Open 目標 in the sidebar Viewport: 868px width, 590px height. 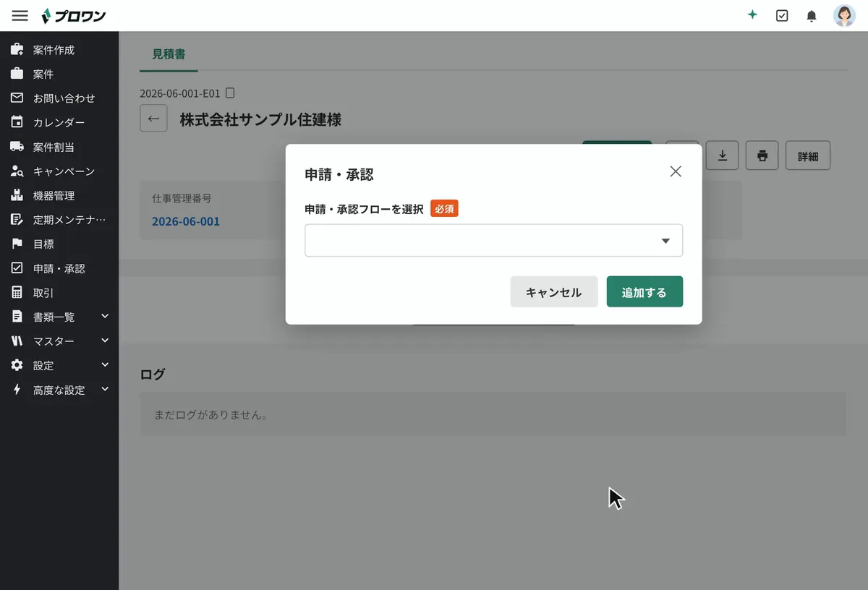coord(43,244)
